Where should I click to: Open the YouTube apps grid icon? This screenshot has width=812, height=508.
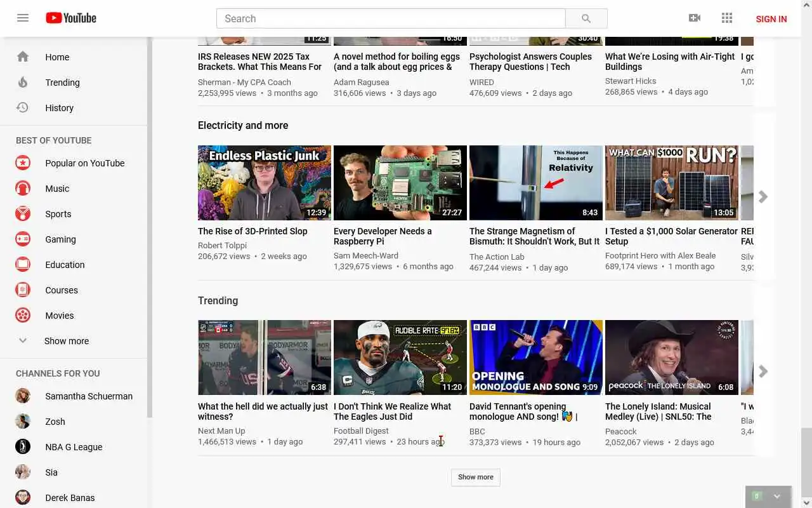[727, 18]
